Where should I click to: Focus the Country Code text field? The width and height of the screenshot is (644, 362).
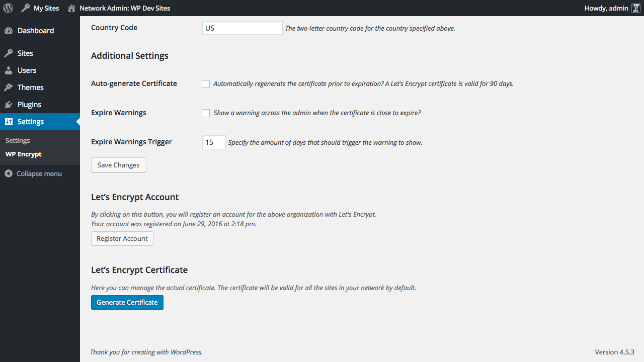pyautogui.click(x=242, y=28)
